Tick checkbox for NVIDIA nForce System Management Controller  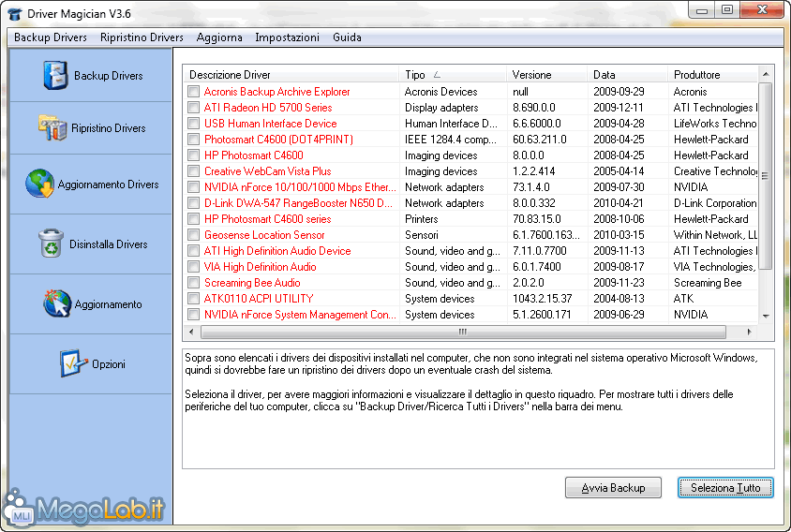[x=193, y=314]
